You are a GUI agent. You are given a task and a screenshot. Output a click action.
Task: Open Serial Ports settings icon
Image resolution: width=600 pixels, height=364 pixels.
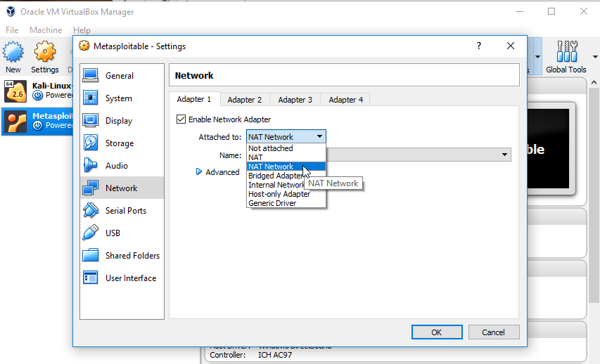point(91,210)
